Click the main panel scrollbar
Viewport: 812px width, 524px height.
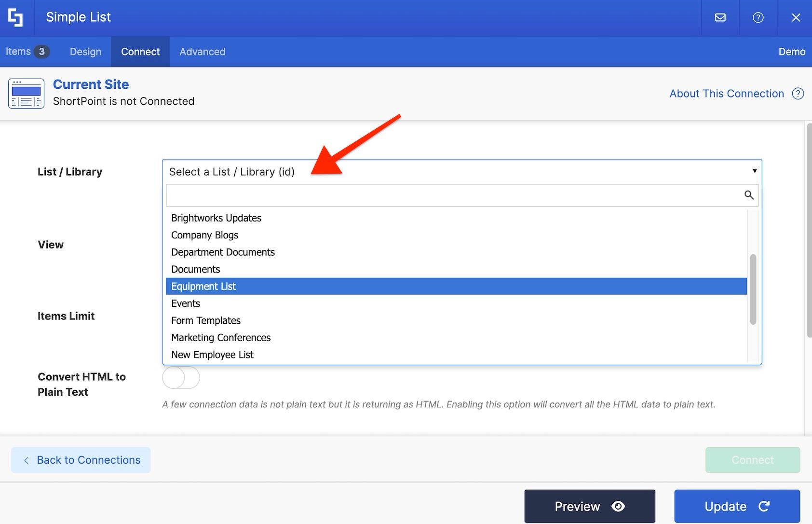[x=809, y=230]
